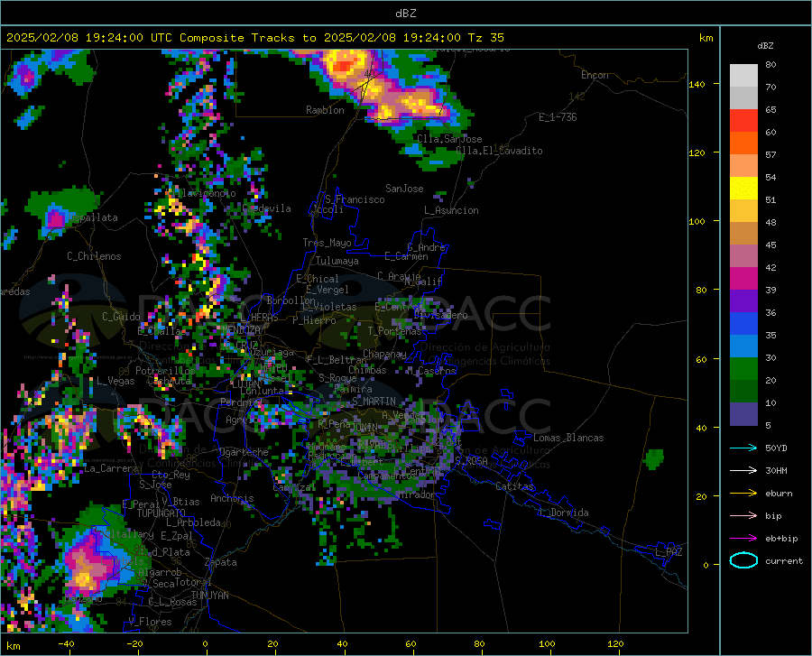This screenshot has height=656, width=812.
Task: Pick the golden 51 dBZ legend swatch
Action: [743, 211]
